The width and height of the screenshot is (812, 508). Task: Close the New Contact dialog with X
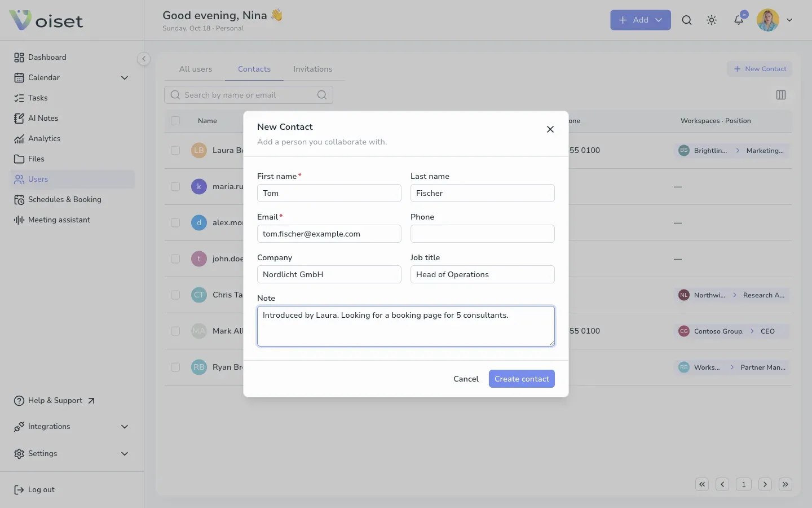[550, 129]
